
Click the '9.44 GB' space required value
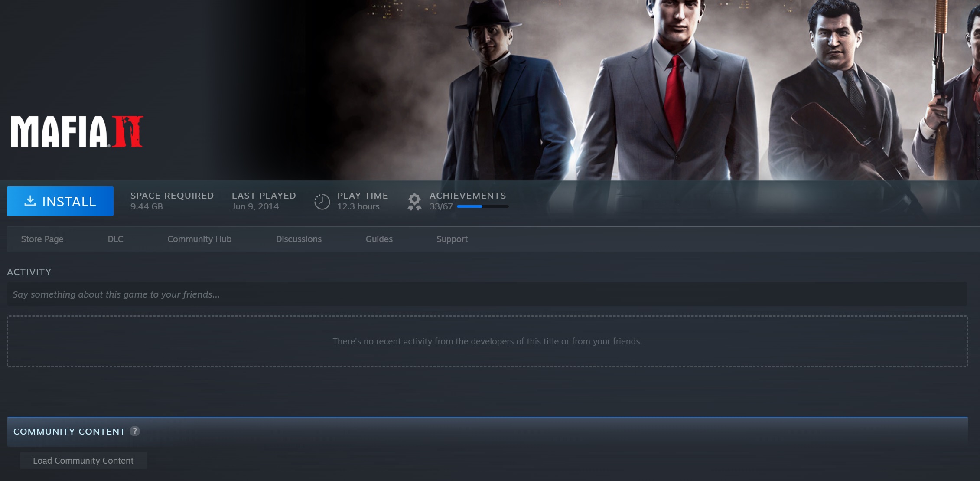click(x=147, y=206)
